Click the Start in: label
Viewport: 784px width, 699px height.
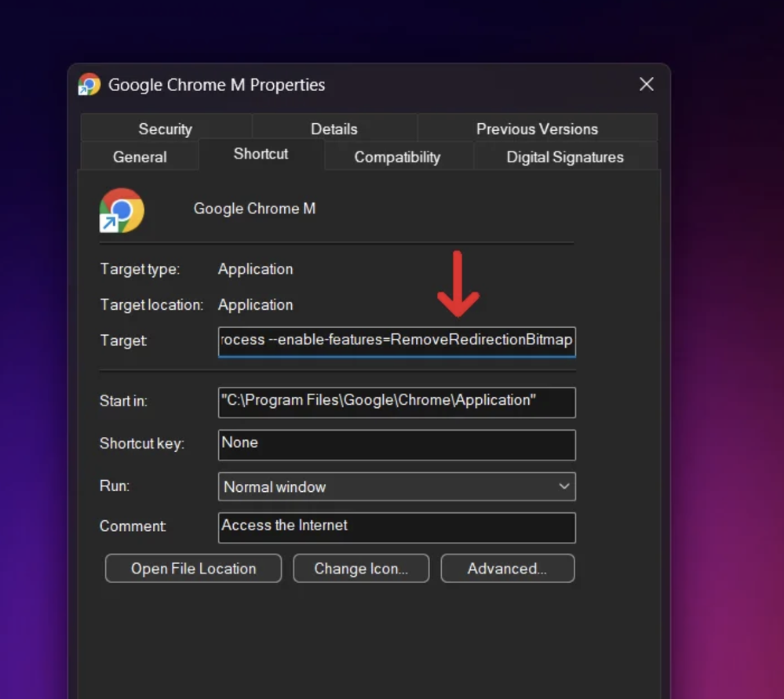coord(123,401)
